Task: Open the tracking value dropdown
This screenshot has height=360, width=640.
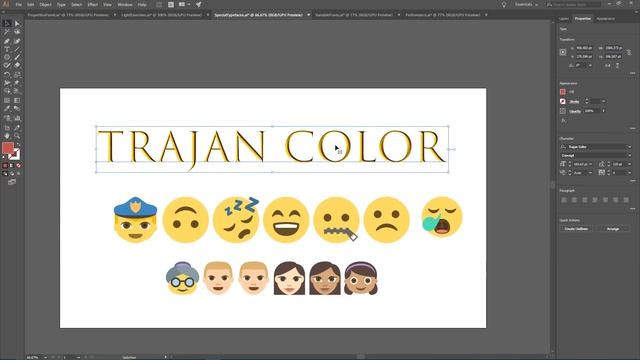Action: (629, 173)
